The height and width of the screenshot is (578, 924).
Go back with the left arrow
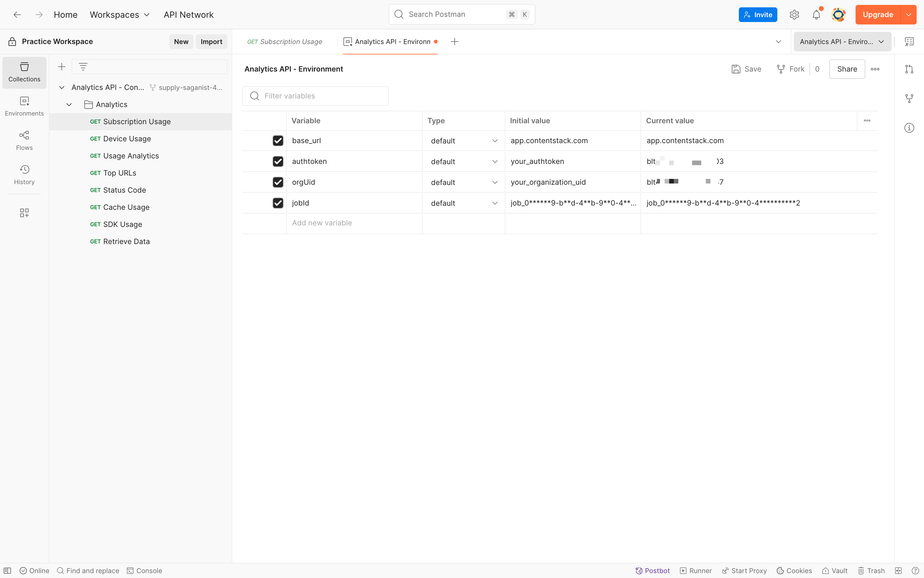click(x=17, y=15)
